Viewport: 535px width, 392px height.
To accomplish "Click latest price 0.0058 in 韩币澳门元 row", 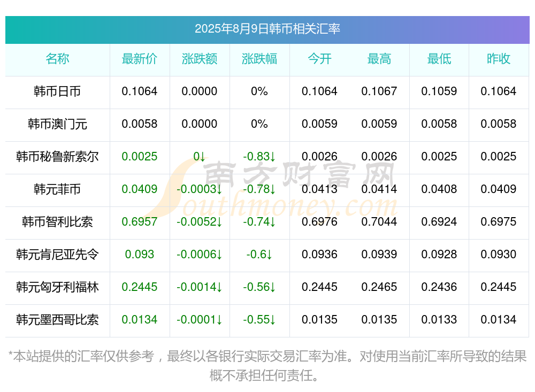I will coord(140,124).
